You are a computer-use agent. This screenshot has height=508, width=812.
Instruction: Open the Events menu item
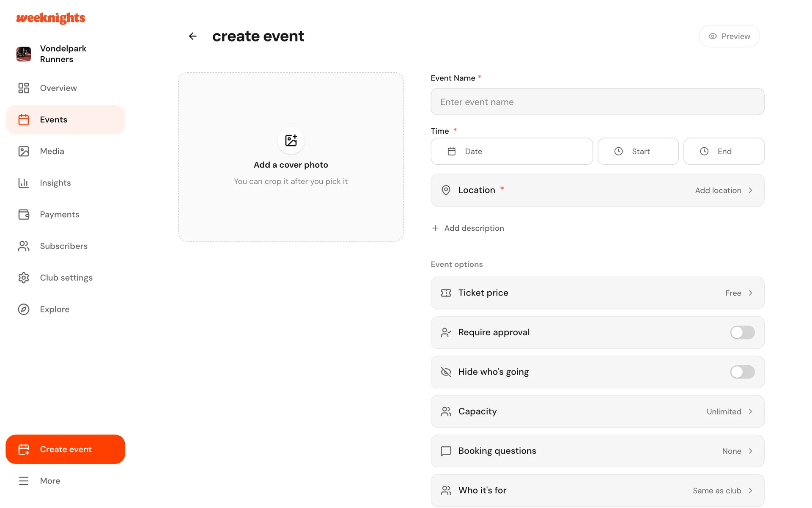pyautogui.click(x=66, y=120)
